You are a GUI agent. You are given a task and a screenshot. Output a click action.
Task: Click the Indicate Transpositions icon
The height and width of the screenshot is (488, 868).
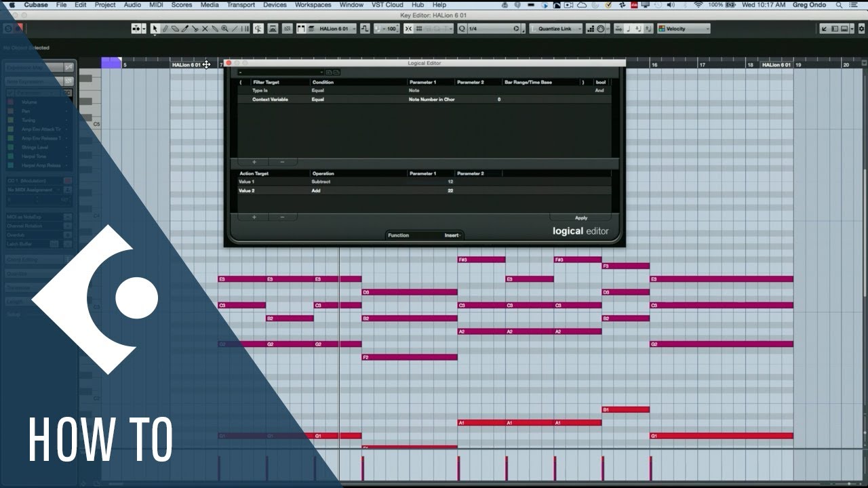(x=365, y=28)
